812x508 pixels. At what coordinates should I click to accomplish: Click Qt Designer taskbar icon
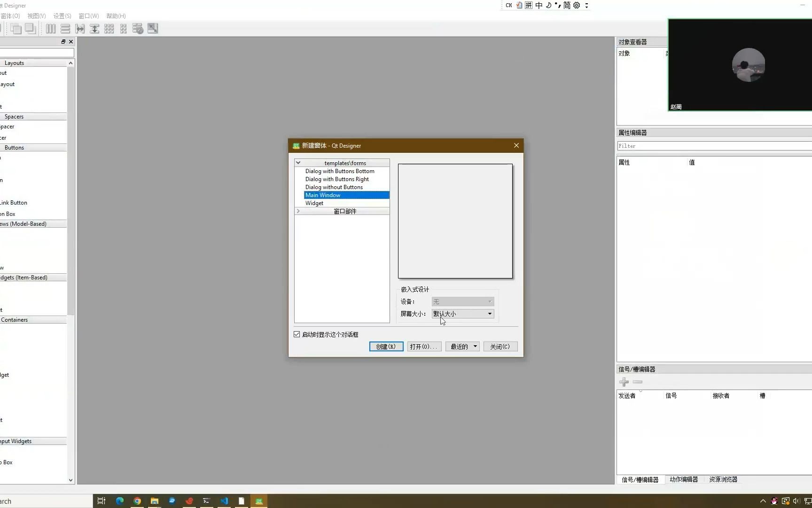(x=259, y=501)
